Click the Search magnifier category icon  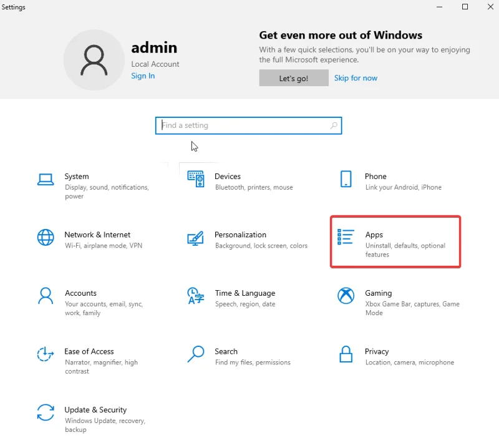click(195, 354)
